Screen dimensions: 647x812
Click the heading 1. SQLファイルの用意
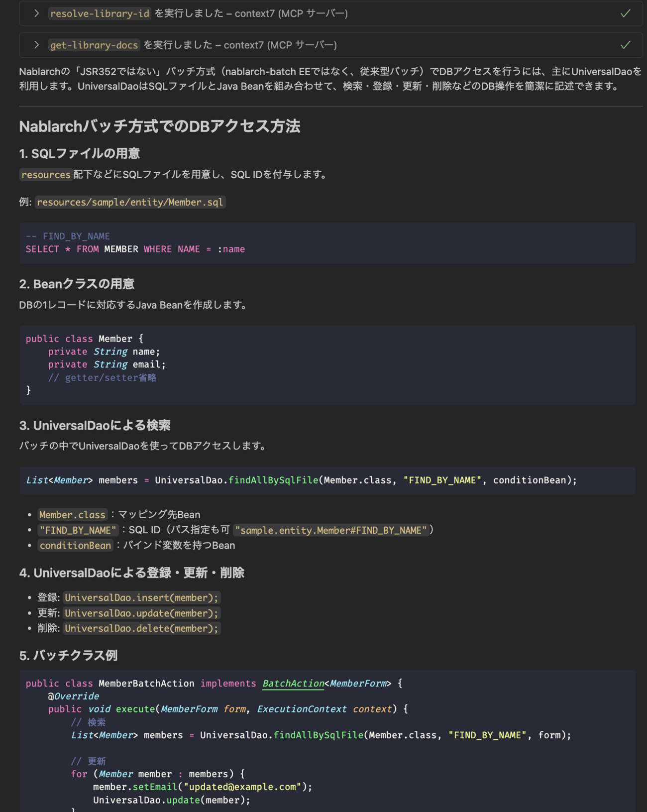[80, 153]
